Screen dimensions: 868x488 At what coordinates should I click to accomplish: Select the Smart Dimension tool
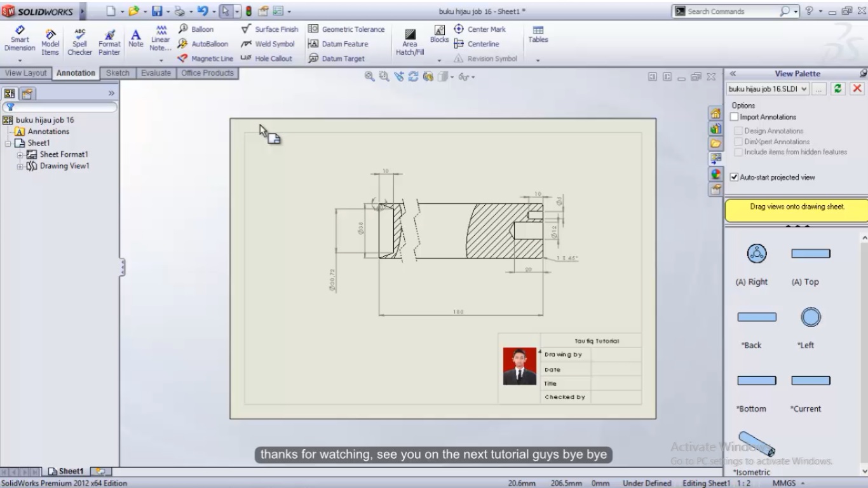tap(19, 38)
